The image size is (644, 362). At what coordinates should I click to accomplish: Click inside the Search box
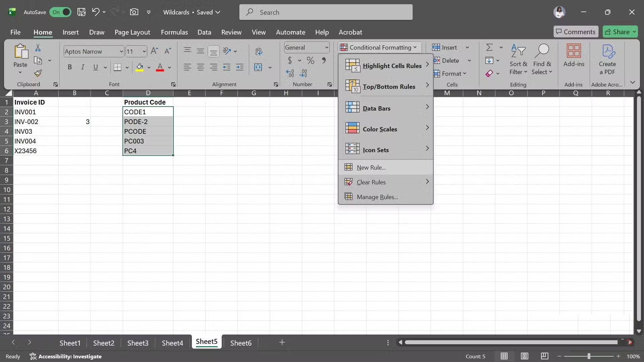(x=325, y=12)
